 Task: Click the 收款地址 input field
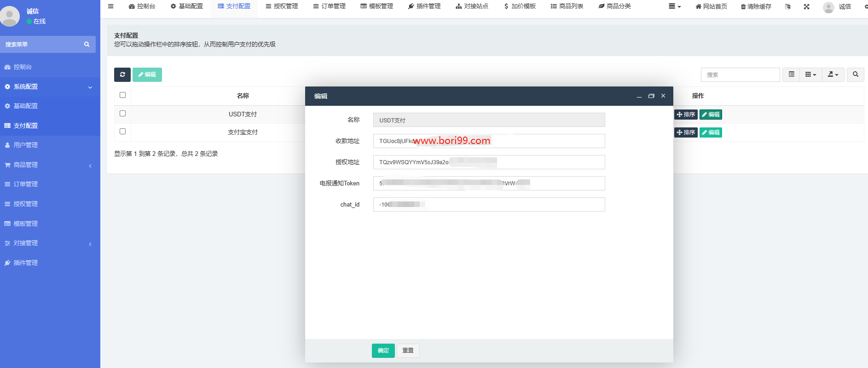pos(489,141)
